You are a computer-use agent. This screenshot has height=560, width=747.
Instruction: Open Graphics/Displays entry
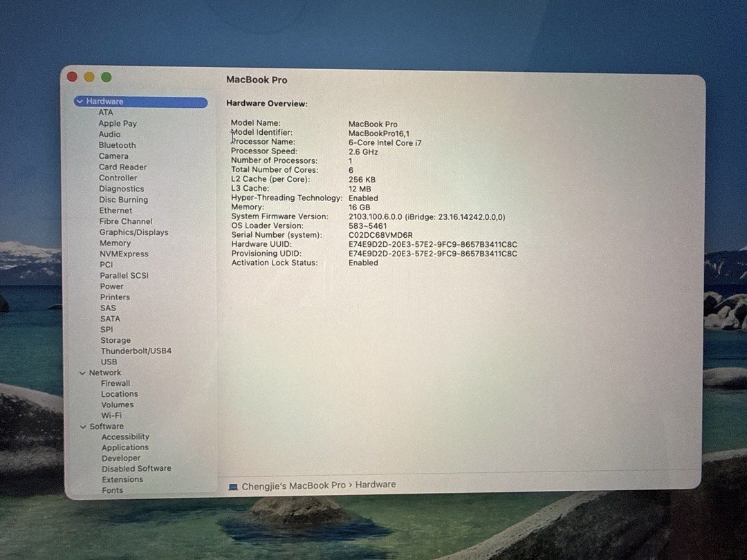[x=134, y=232]
